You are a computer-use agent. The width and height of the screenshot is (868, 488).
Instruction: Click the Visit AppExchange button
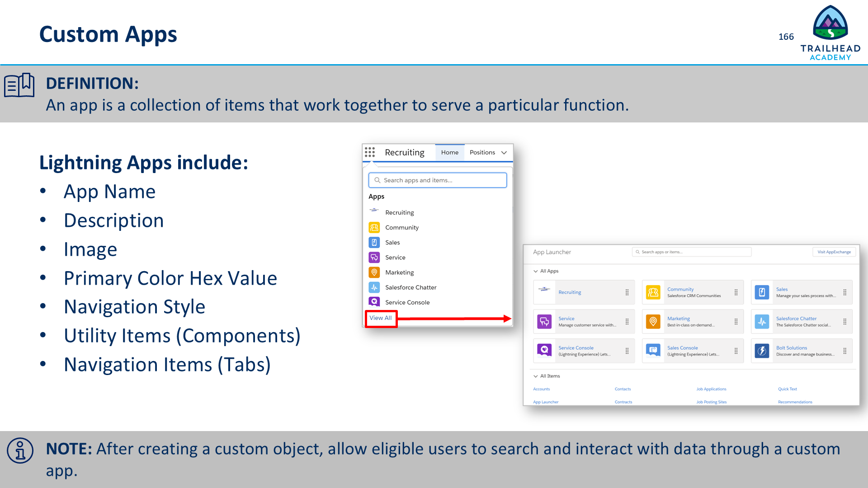click(x=834, y=252)
